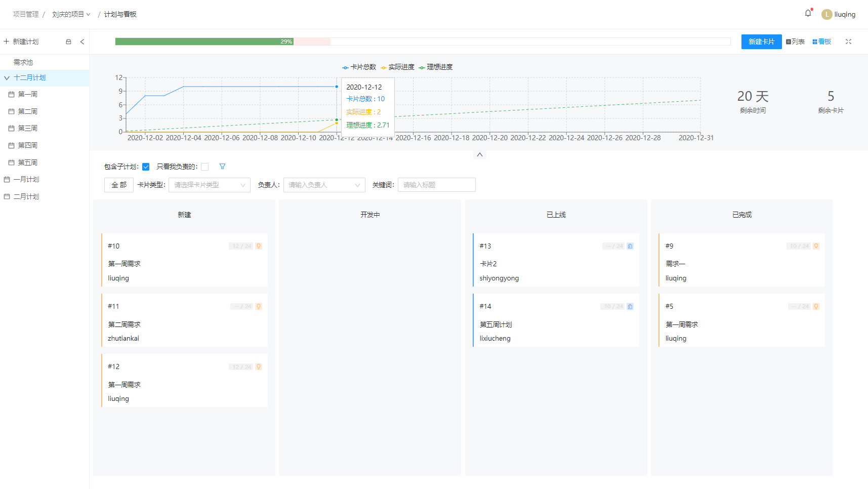The height and width of the screenshot is (489, 868).
Task: Click the 新建卡片 button
Action: 761,42
